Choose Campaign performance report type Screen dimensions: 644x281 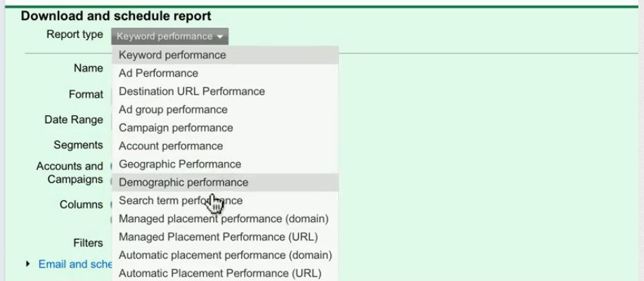click(225, 128)
